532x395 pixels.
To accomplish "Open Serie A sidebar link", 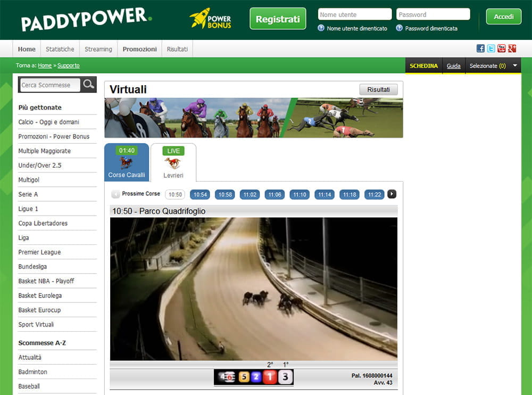I will (28, 194).
